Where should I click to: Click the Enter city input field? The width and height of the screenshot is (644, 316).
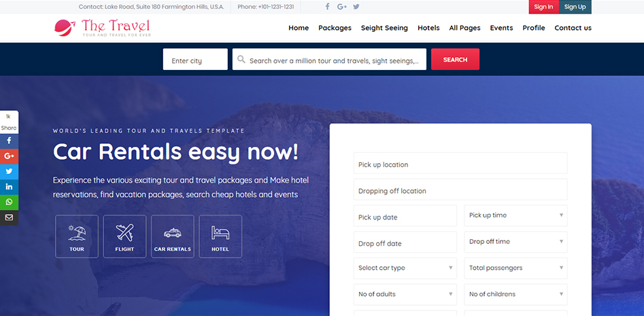tap(195, 60)
